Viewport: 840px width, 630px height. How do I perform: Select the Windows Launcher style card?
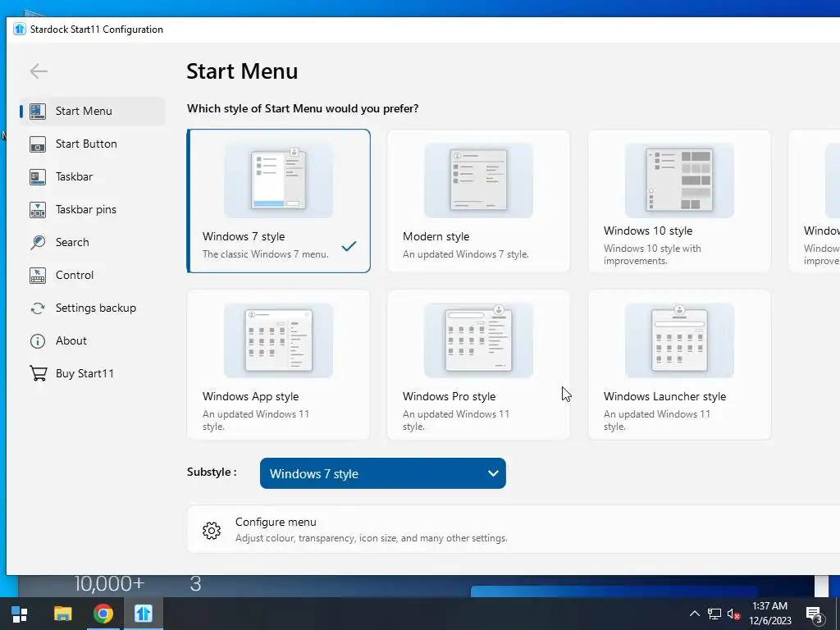click(x=679, y=365)
